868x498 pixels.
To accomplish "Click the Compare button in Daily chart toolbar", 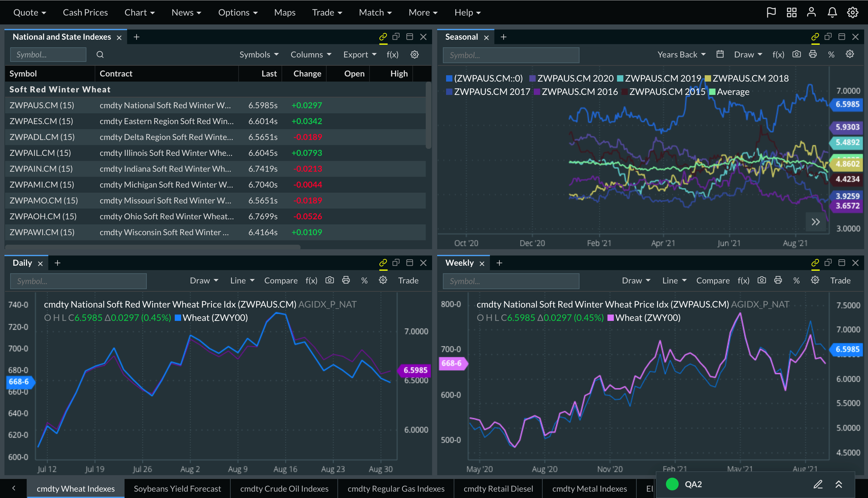I will pos(281,280).
